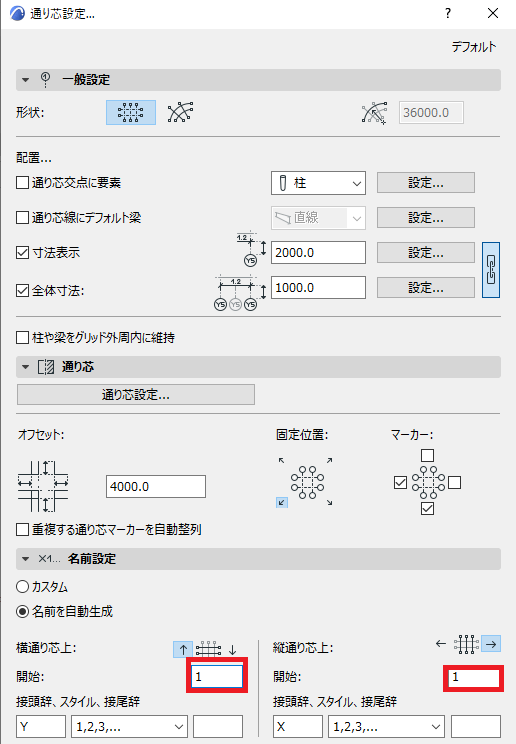Check the right marker checkbox
516x744 pixels.
coord(454,483)
